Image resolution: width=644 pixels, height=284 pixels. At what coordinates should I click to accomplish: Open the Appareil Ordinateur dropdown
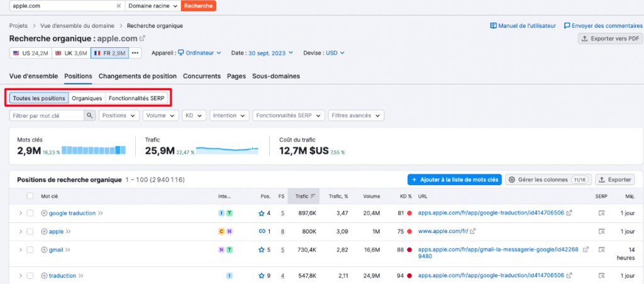tap(199, 53)
